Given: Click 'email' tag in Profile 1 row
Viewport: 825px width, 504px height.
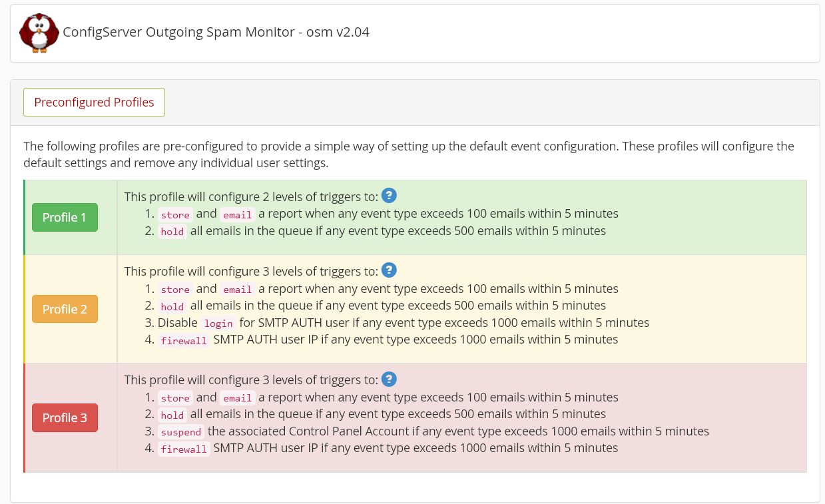Looking at the screenshot, I should click(238, 214).
